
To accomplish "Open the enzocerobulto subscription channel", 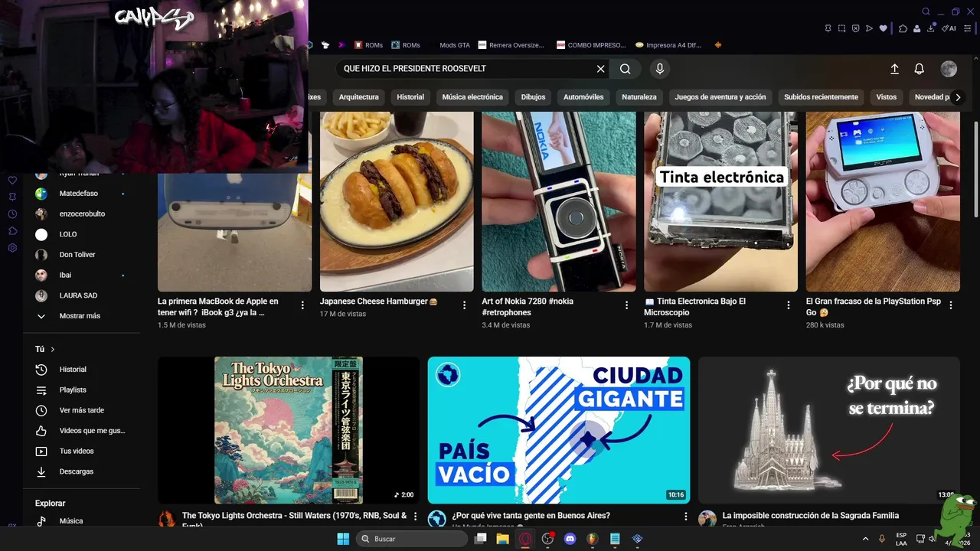I will (82, 214).
